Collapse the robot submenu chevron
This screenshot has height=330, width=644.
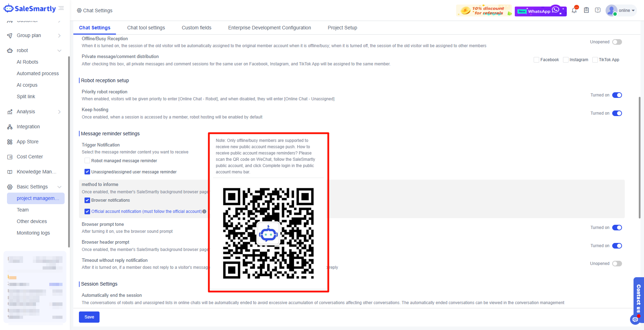click(59, 51)
